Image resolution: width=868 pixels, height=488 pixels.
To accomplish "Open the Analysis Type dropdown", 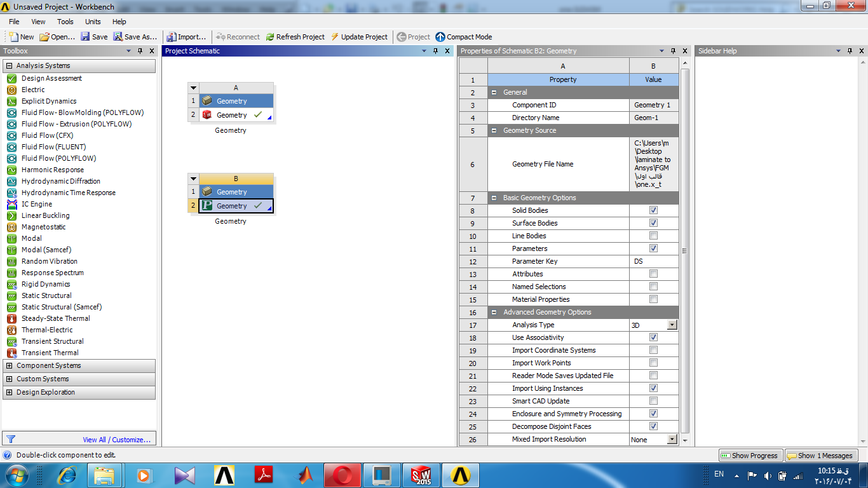I will pos(672,325).
